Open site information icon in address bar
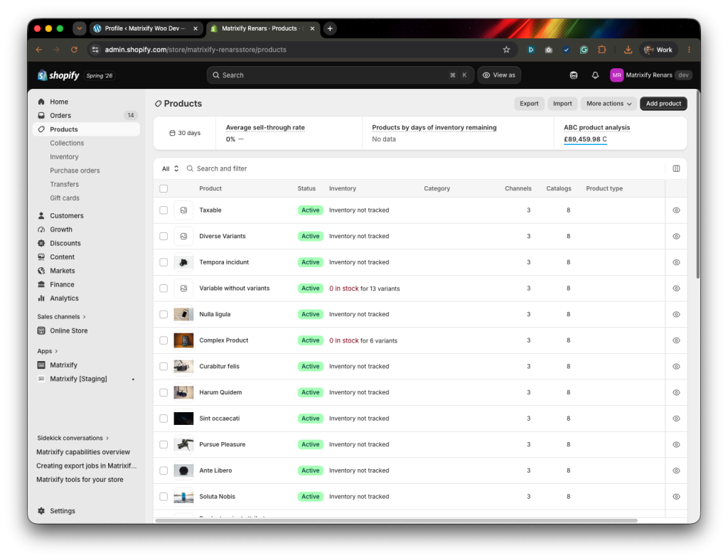728x560 pixels. pyautogui.click(x=95, y=50)
